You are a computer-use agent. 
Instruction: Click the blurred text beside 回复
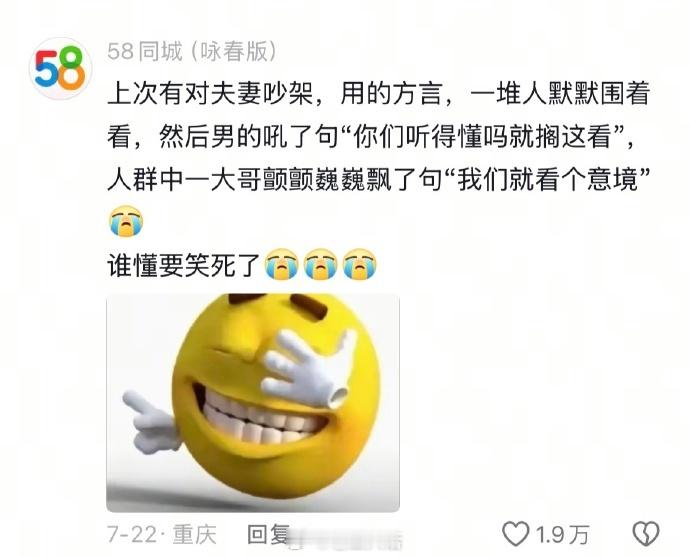point(345,538)
